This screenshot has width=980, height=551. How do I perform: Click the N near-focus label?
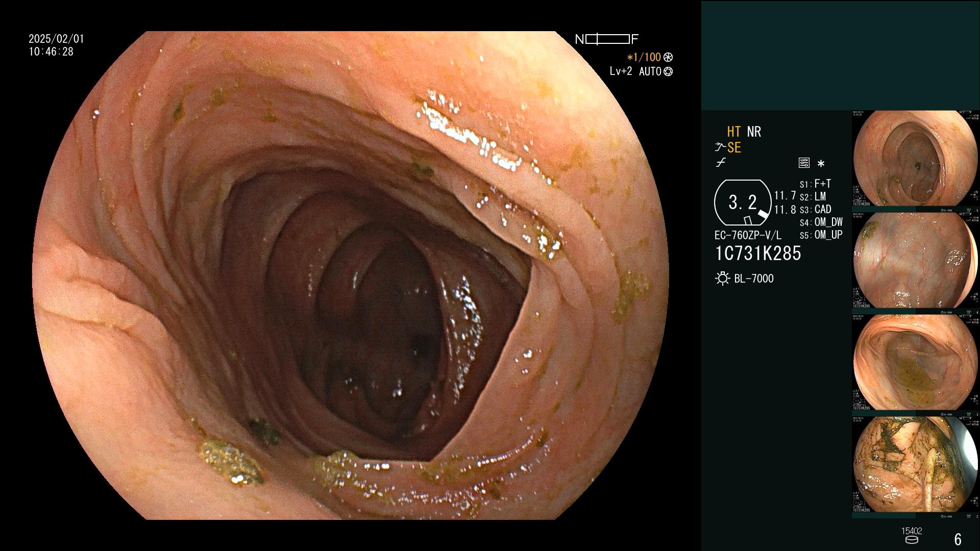(x=579, y=39)
